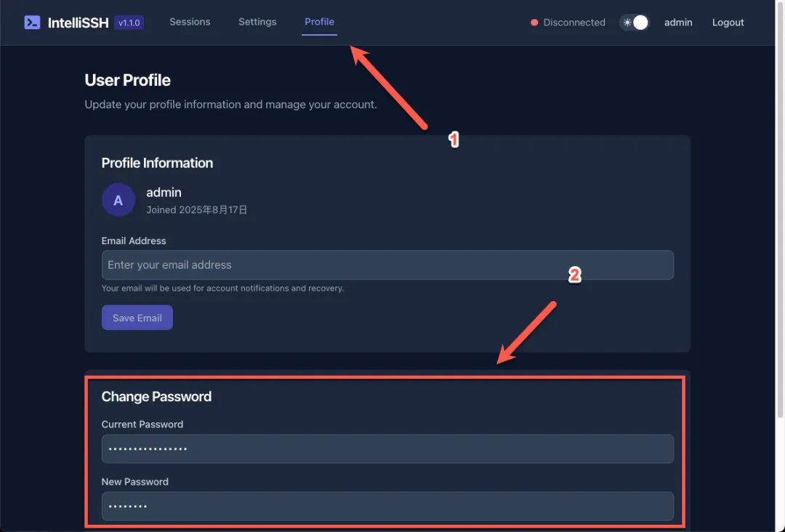Click the Save Email button
The image size is (785, 532).
[137, 318]
